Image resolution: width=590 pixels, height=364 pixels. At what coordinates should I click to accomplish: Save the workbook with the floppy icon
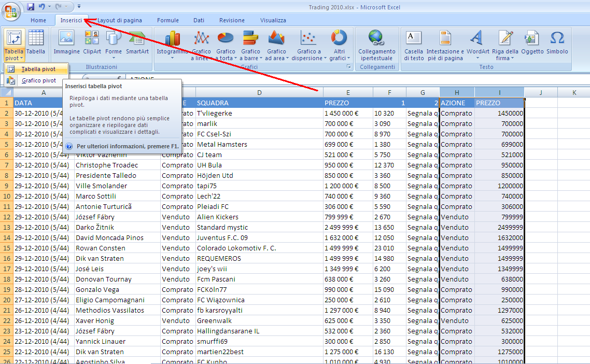31,6
